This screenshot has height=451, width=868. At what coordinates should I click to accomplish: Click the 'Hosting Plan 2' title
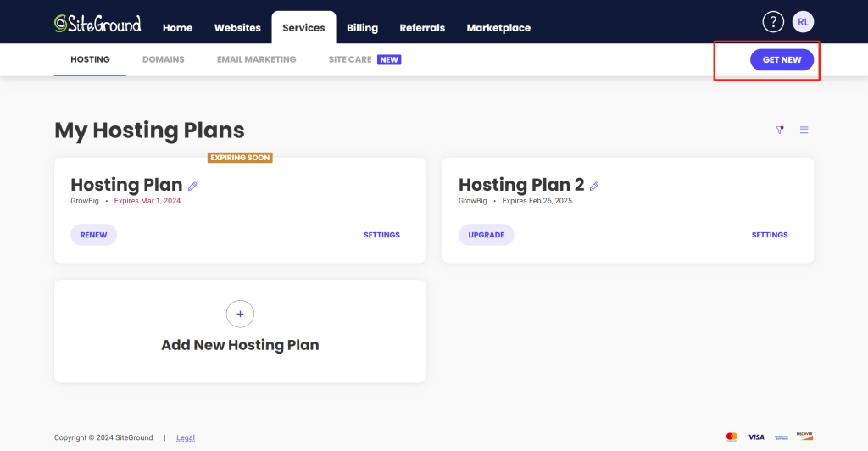pyautogui.click(x=521, y=185)
